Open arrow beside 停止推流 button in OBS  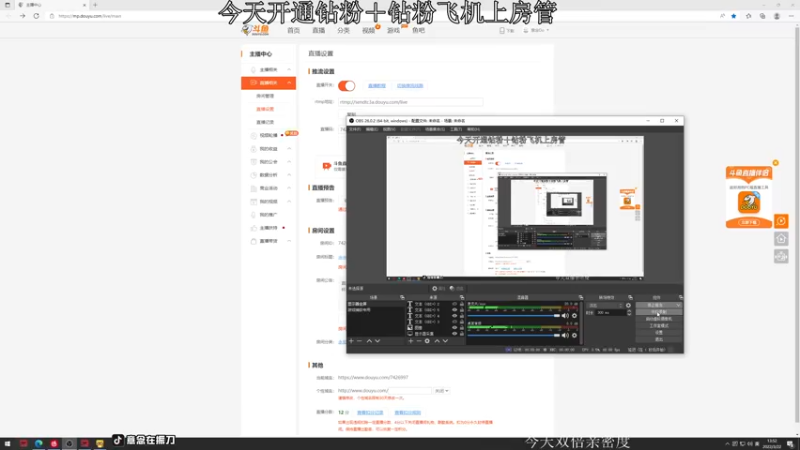coord(678,305)
